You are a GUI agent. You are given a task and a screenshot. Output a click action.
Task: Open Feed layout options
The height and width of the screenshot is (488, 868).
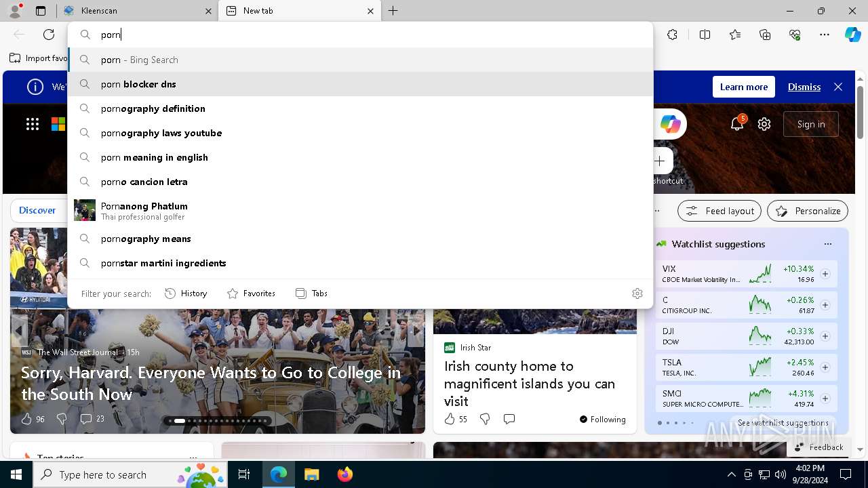coord(719,211)
